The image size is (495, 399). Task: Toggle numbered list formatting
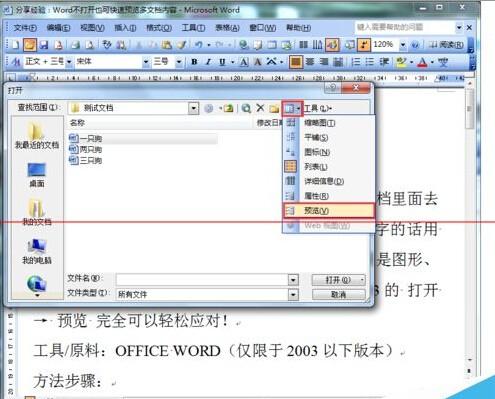pos(356,62)
